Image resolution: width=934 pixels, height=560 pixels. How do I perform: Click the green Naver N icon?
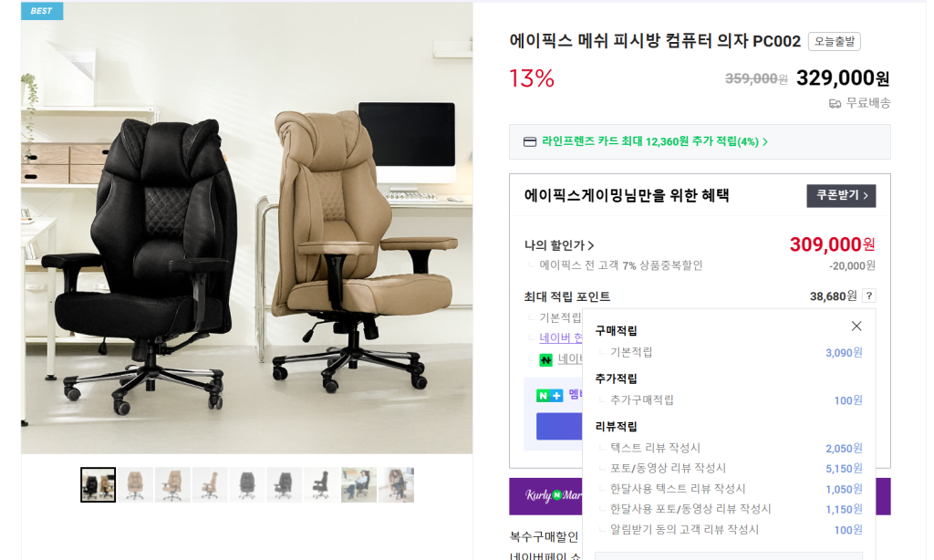545,360
